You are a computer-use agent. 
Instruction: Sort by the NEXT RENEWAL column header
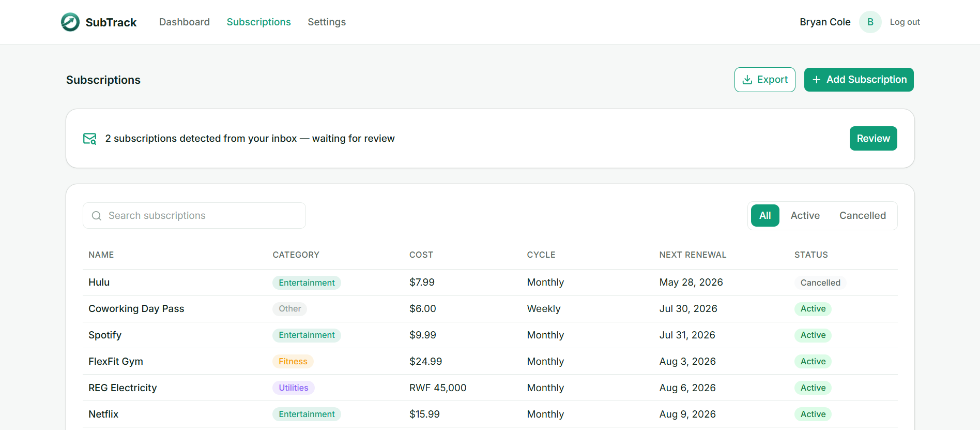click(693, 255)
